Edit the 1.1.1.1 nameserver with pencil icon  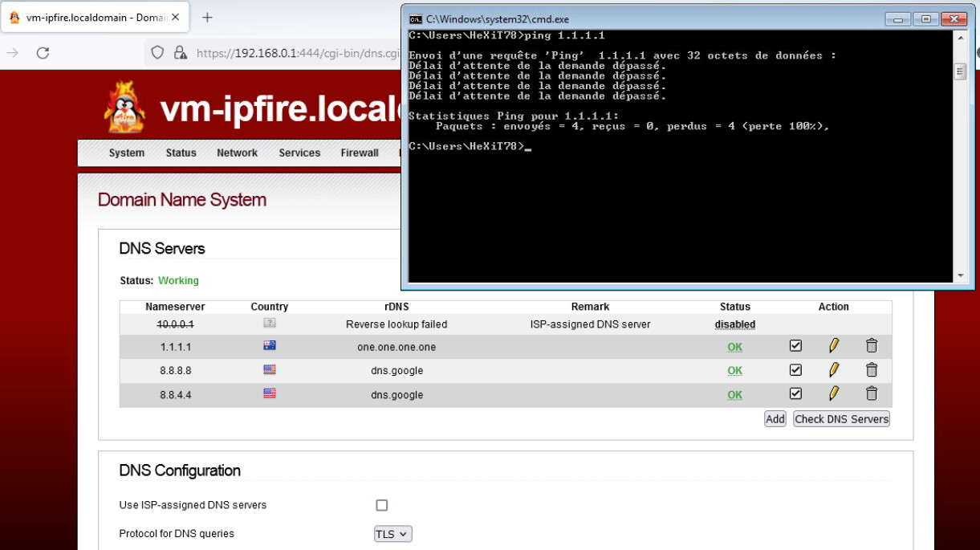[834, 346]
